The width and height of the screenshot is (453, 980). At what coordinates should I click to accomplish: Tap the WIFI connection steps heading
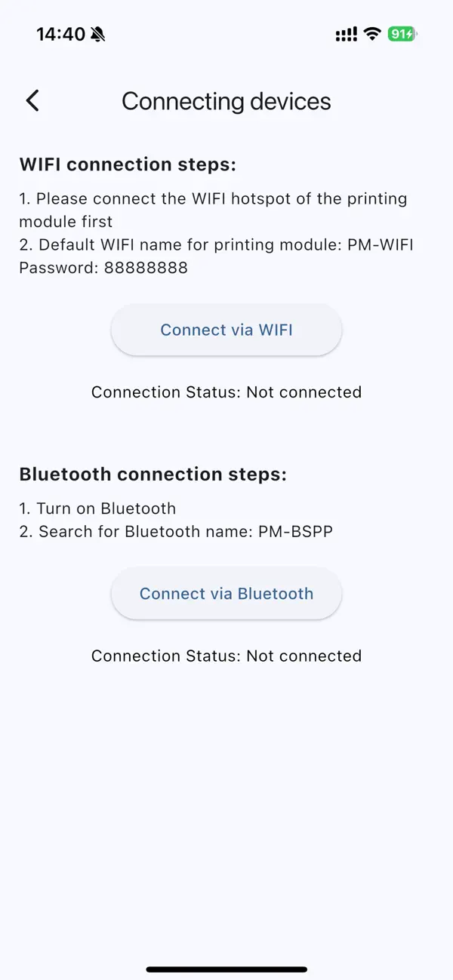pyautogui.click(x=126, y=164)
